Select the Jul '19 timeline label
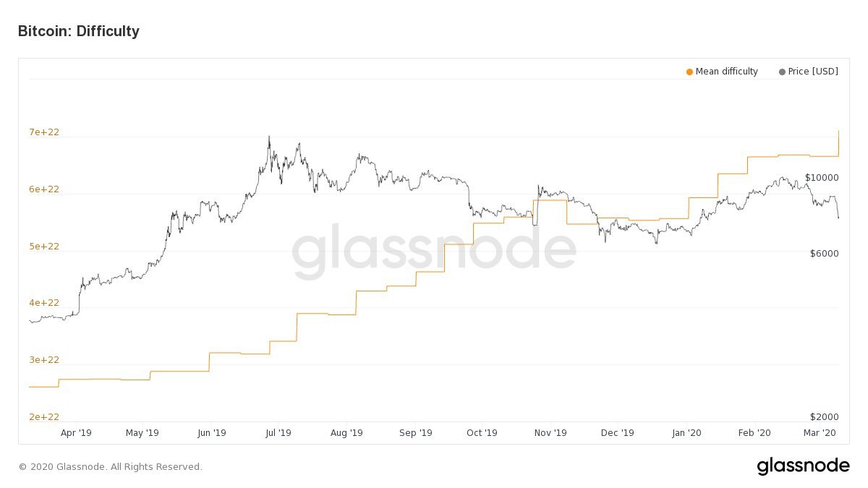 pyautogui.click(x=278, y=433)
